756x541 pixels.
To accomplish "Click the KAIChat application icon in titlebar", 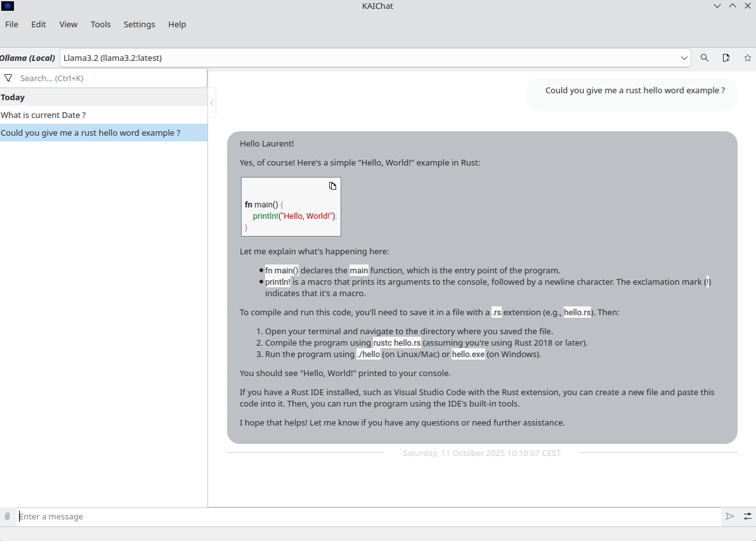I will [x=8, y=6].
